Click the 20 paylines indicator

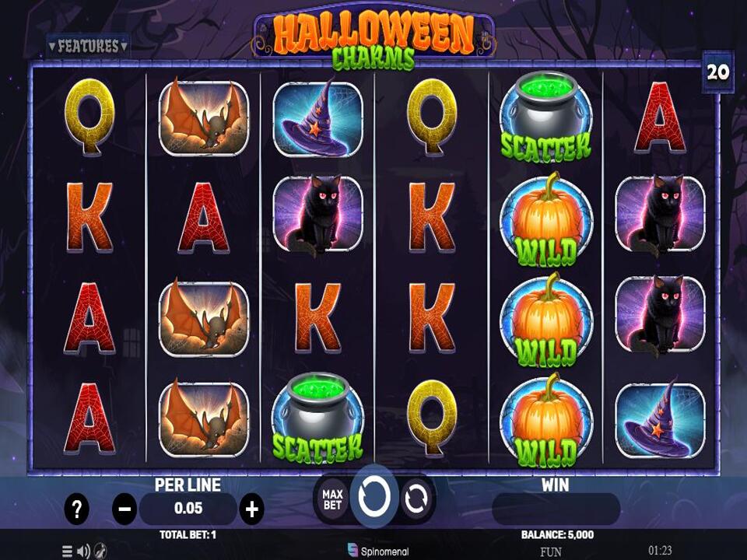coord(717,72)
